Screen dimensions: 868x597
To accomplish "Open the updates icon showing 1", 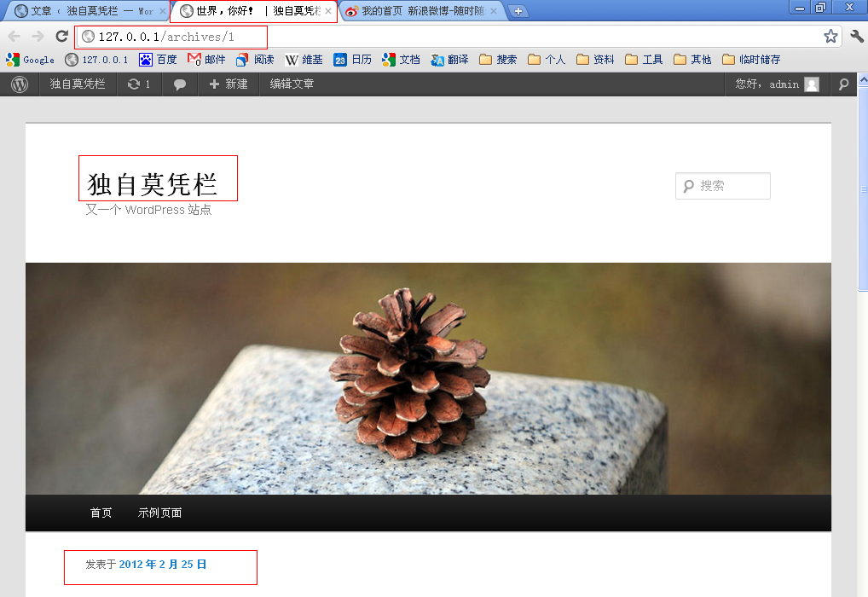I will point(139,84).
